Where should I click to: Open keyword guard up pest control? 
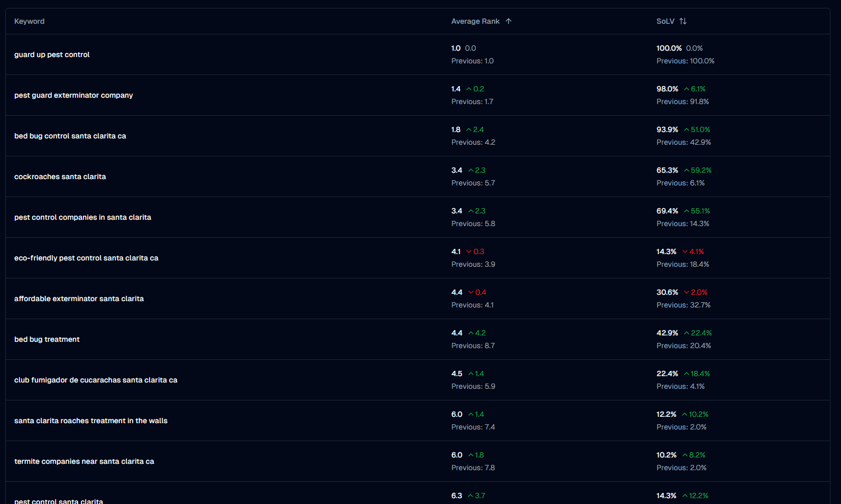coord(52,54)
